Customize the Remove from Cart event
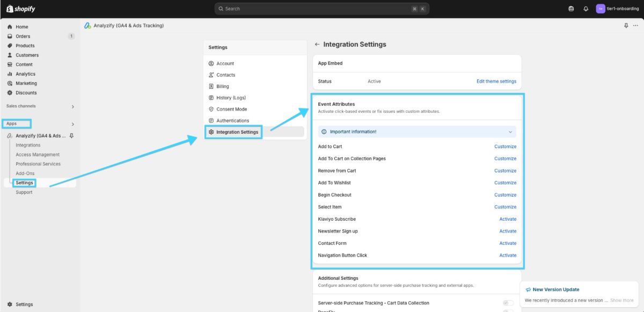Image resolution: width=644 pixels, height=312 pixels. point(505,171)
